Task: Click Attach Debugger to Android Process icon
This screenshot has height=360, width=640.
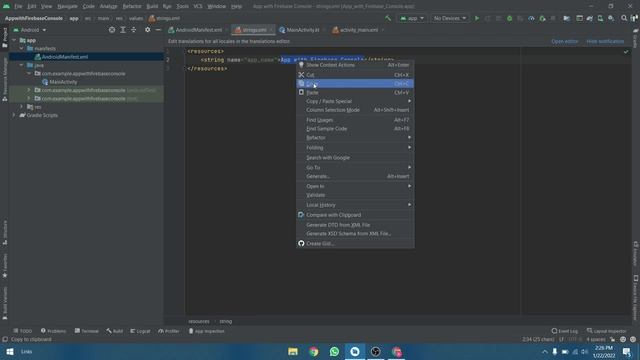Action: click(x=542, y=18)
